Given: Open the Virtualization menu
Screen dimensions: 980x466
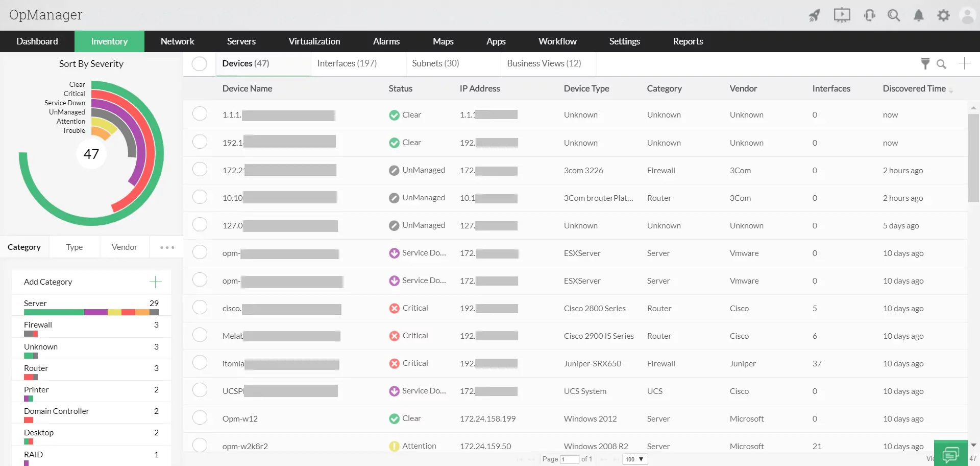Looking at the screenshot, I should pos(314,41).
